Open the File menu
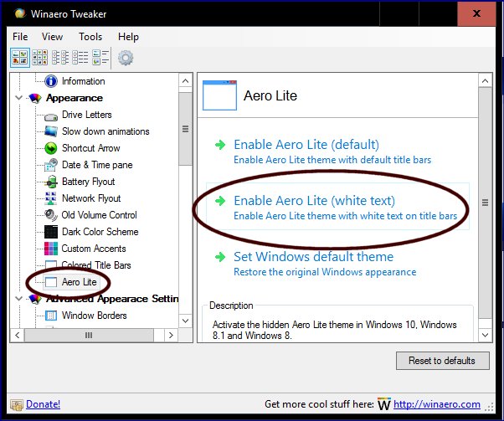This screenshot has width=504, height=421. [x=20, y=37]
